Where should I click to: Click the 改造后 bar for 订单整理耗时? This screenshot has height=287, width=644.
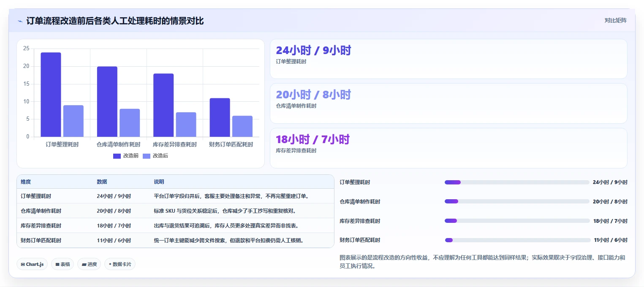[73, 121]
